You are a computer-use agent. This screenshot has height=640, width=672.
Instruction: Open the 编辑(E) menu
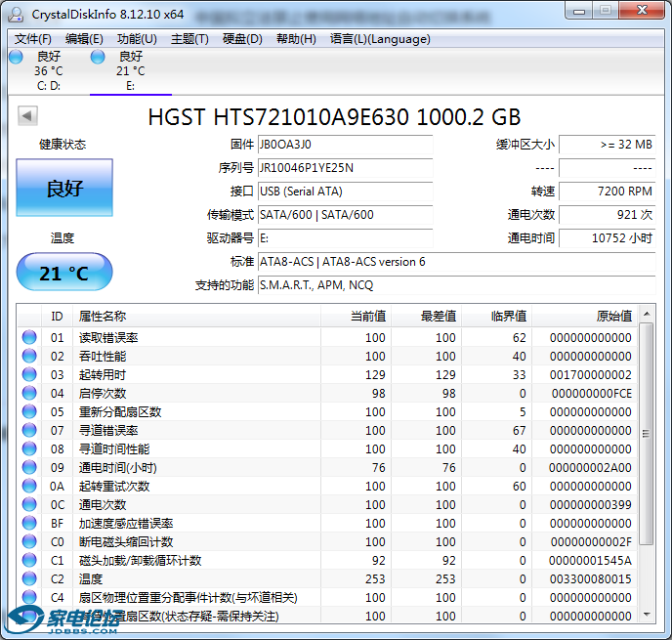click(84, 39)
